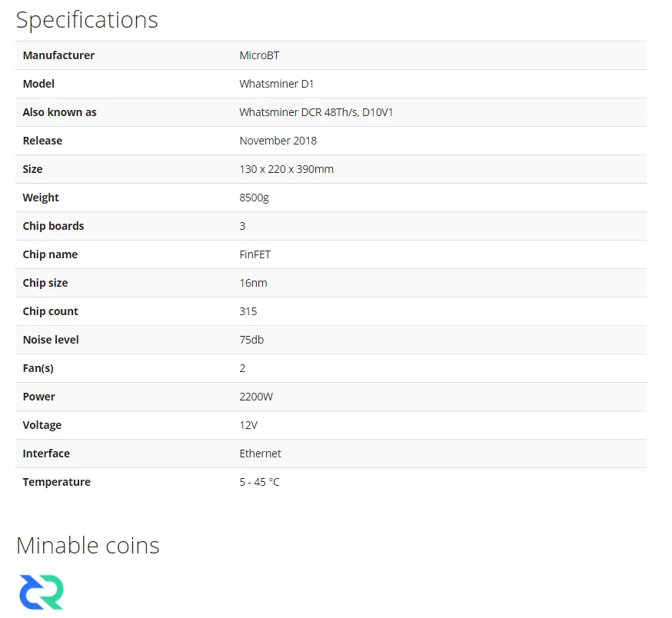
Task: Click the Chip boards row label
Action: (53, 226)
